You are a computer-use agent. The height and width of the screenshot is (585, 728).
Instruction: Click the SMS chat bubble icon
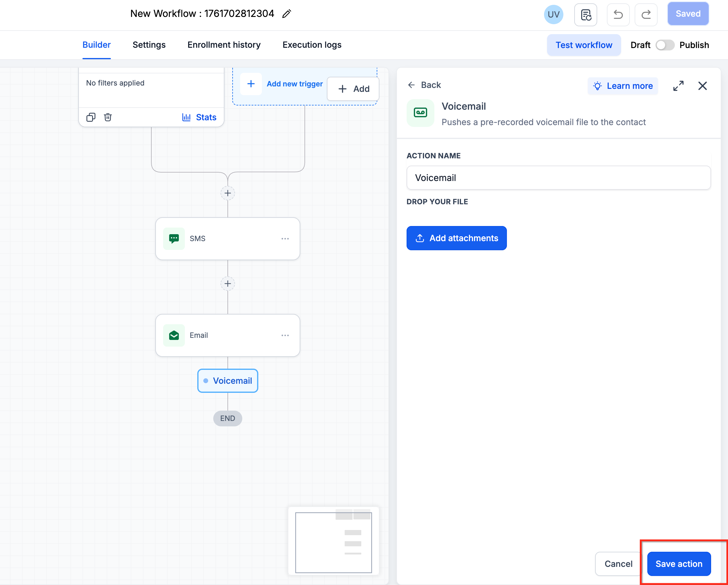coord(174,238)
